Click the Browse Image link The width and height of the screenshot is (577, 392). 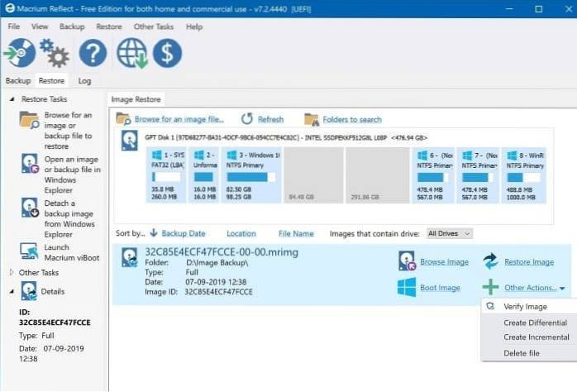pyautogui.click(x=444, y=262)
